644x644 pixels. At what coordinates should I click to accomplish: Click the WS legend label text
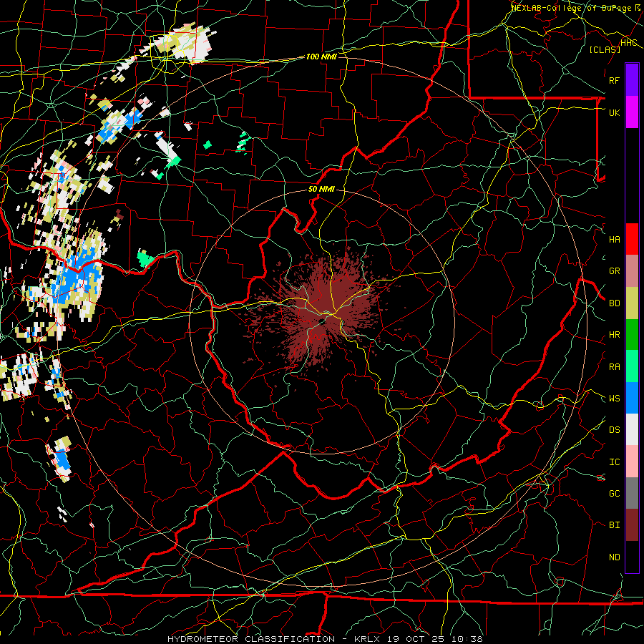coord(614,398)
